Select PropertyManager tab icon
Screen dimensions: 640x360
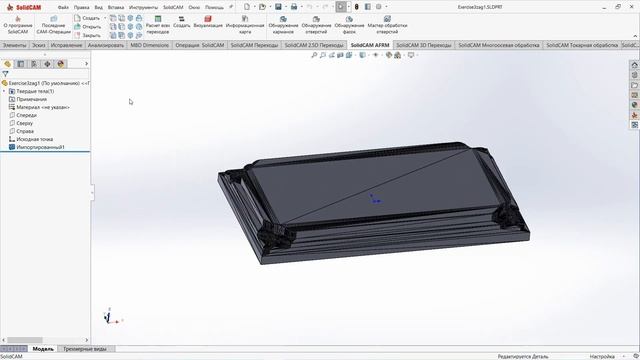[x=21, y=64]
